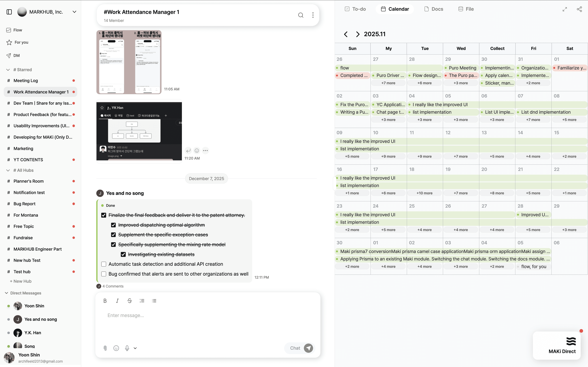Check Bug confirmed alerts sent checkbox
Viewport: 588px width, 367px height.
point(104,274)
